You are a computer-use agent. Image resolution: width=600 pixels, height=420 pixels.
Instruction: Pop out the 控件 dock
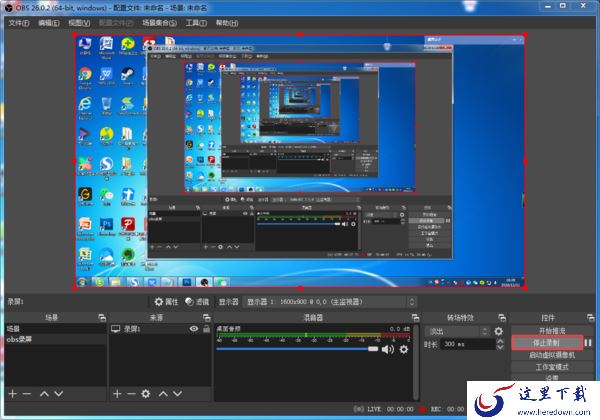pos(590,317)
